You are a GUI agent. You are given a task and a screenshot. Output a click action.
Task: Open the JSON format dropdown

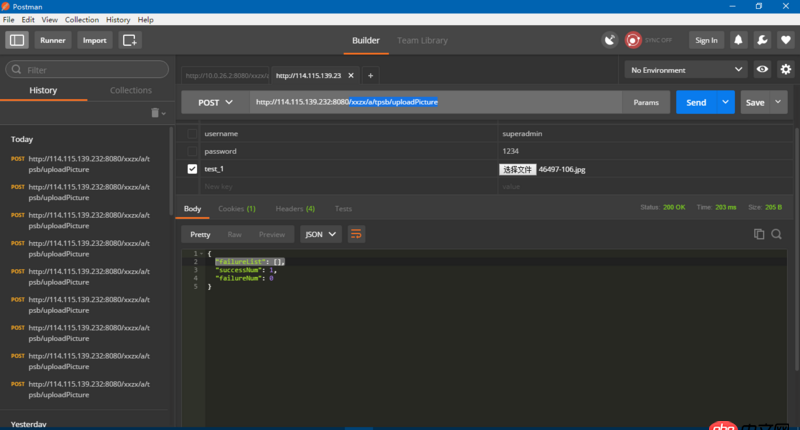click(x=321, y=234)
